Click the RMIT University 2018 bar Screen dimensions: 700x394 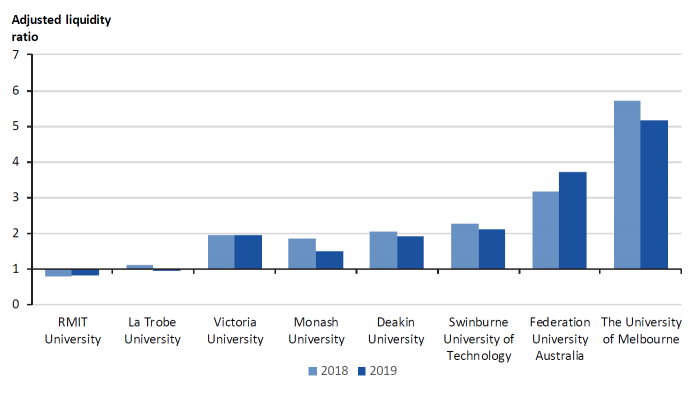pyautogui.click(x=58, y=273)
